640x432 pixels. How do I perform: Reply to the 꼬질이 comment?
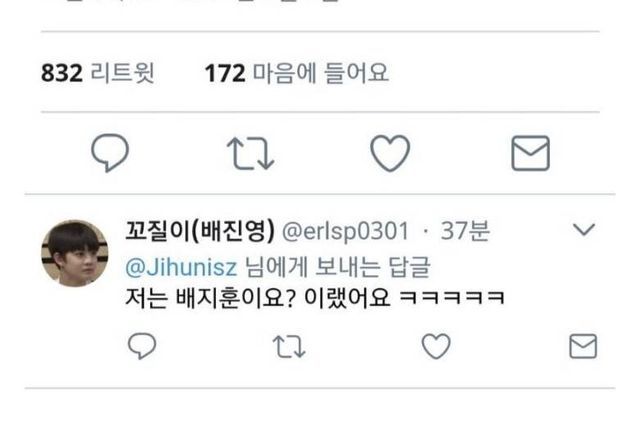click(142, 346)
